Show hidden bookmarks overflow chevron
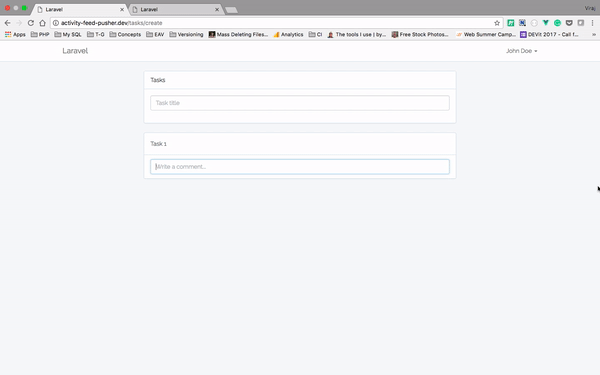Screen dimensions: 600x375 click(x=594, y=34)
